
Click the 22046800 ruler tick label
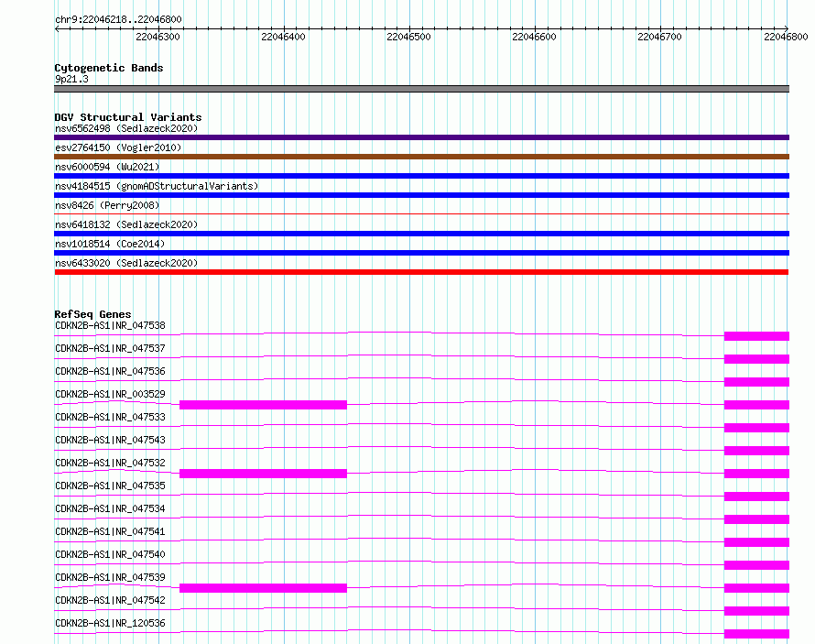point(786,37)
